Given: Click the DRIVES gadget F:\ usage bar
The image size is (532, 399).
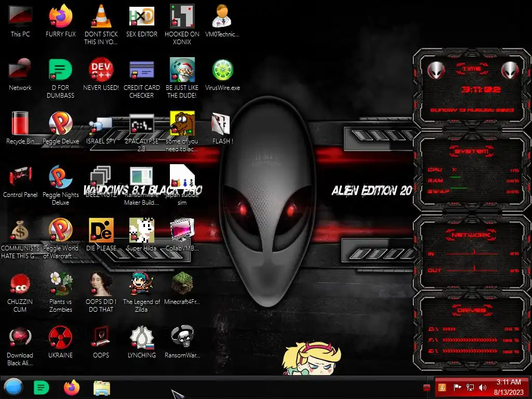Looking at the screenshot, I should pos(469,340).
